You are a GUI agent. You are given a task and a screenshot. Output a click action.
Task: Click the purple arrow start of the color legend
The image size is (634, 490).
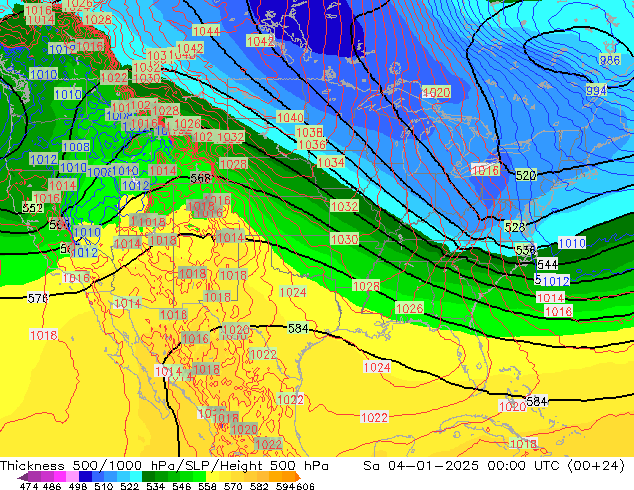point(23,477)
